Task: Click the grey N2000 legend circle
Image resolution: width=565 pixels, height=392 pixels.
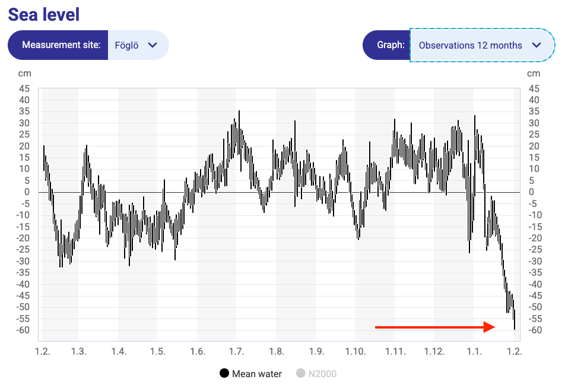Action: click(x=300, y=374)
